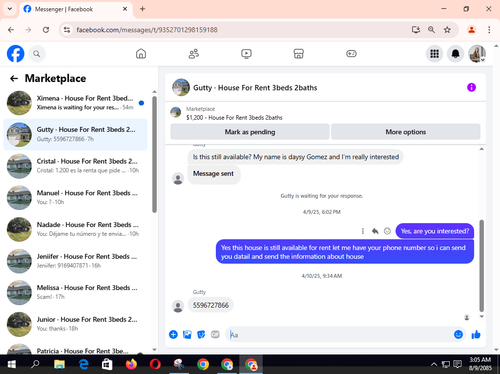This screenshot has width=500, height=374.
Task: Open browser zoom magnifier icon
Action: click(x=431, y=30)
